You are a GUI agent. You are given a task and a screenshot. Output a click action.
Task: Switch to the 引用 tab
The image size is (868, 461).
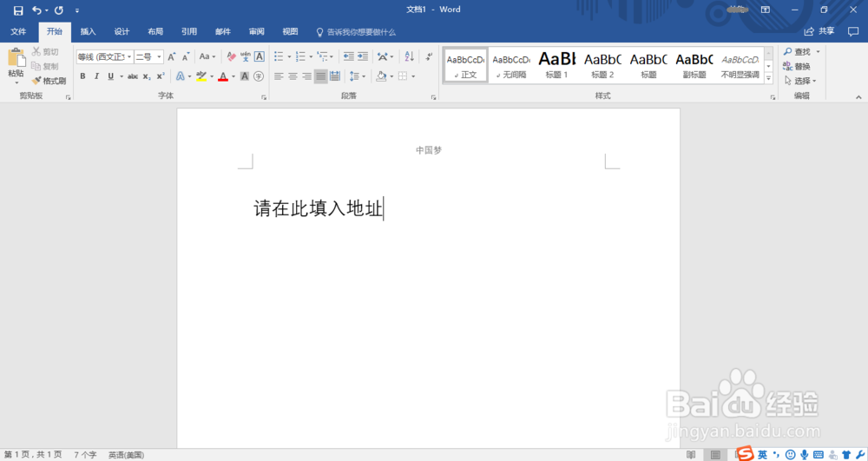(189, 31)
